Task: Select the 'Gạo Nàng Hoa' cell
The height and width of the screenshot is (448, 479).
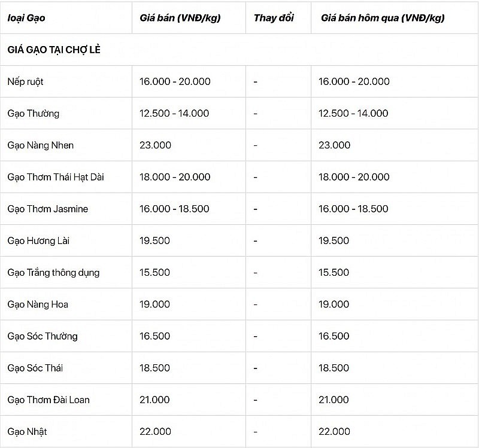Action: point(38,304)
